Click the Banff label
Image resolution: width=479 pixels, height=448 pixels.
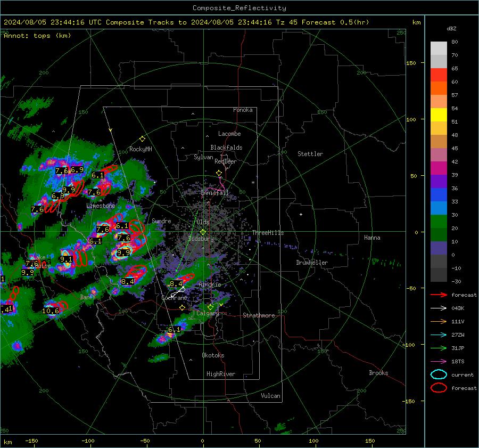coord(88,297)
